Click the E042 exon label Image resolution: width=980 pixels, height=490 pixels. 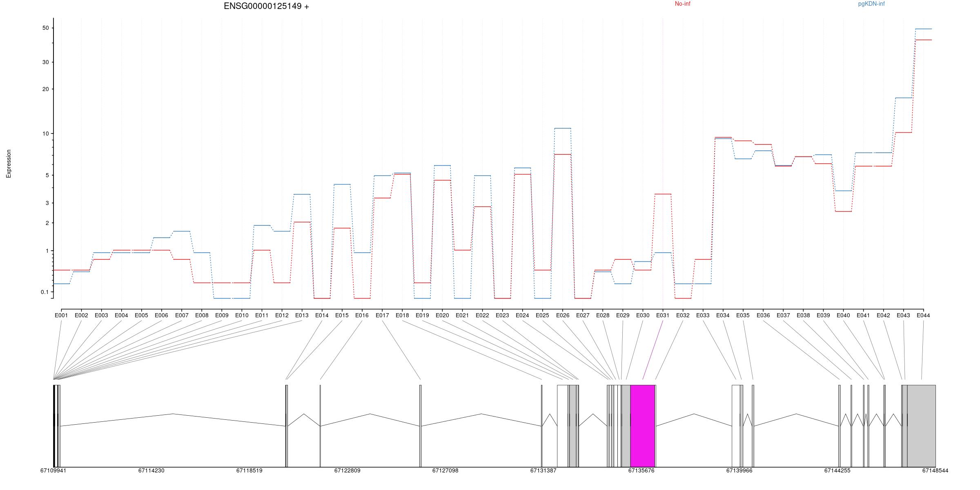point(883,315)
